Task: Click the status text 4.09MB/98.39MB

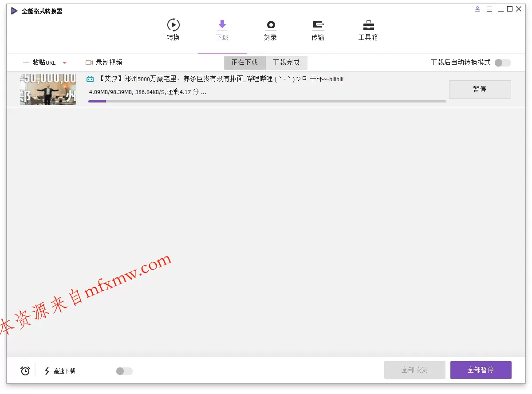Action: click(x=147, y=92)
